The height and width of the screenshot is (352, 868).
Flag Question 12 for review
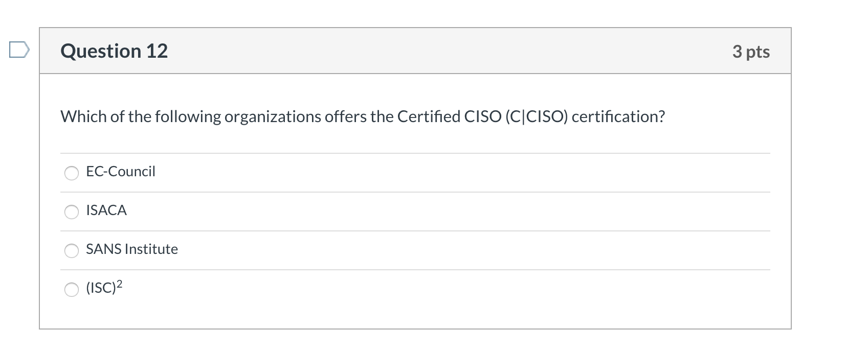(x=19, y=50)
